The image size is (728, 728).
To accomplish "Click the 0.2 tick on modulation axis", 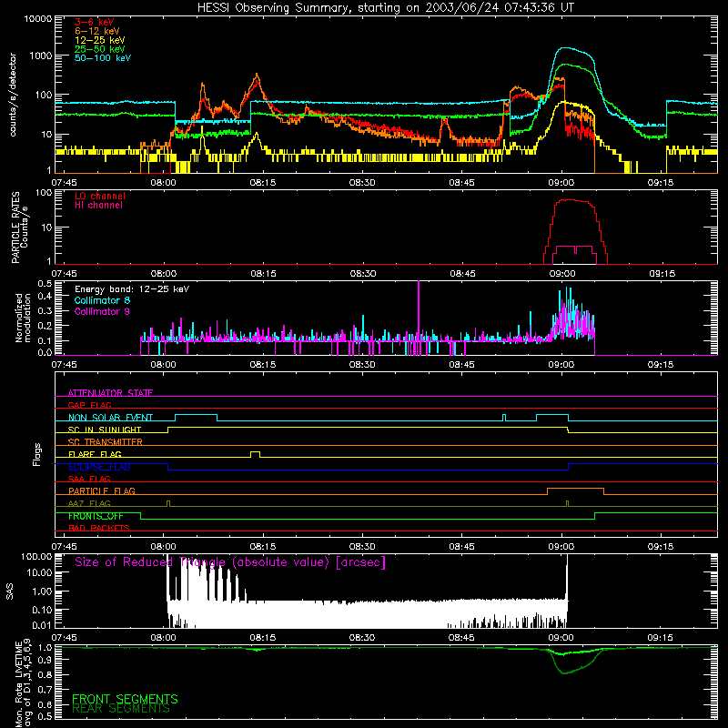I will tap(45, 326).
